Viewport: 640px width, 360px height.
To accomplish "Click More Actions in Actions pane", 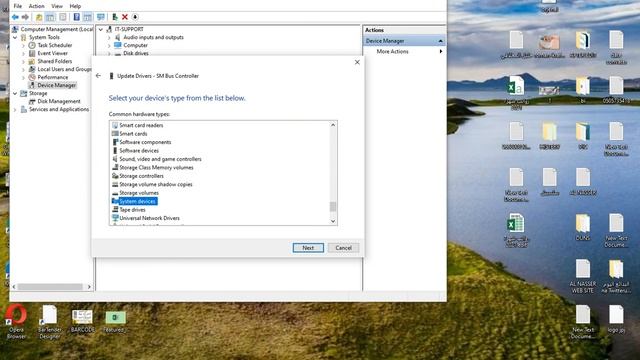I will click(392, 51).
